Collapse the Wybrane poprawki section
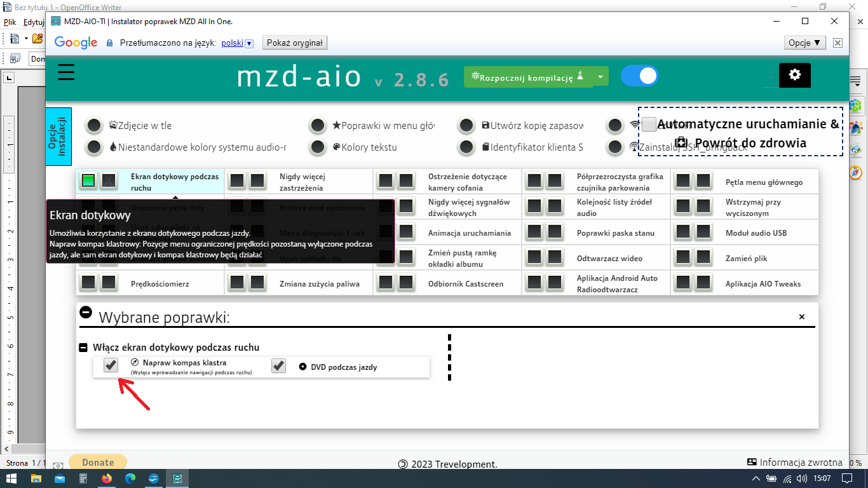The height and width of the screenshot is (488, 868). [x=86, y=313]
